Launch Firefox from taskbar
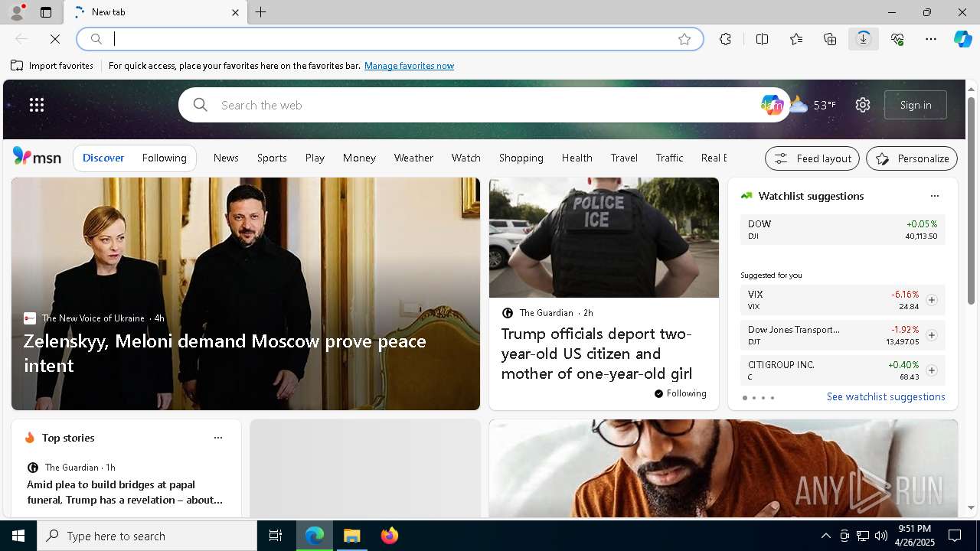Image resolution: width=980 pixels, height=551 pixels. (x=390, y=536)
